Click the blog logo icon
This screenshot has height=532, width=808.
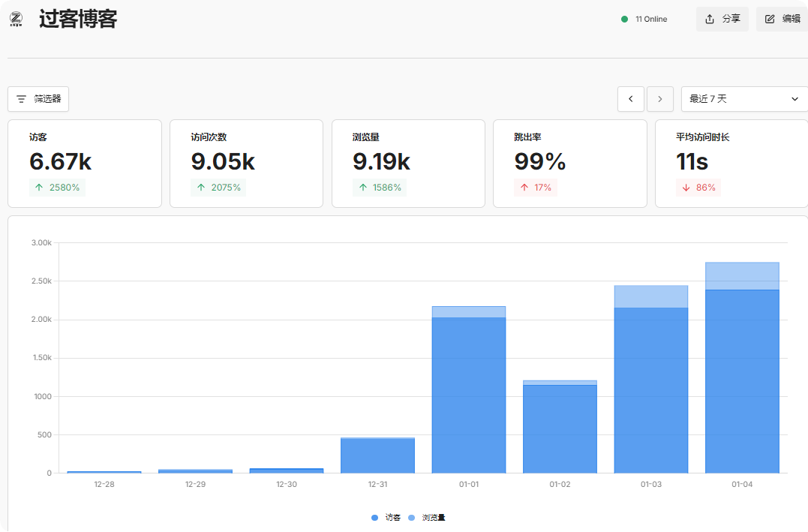(x=17, y=19)
